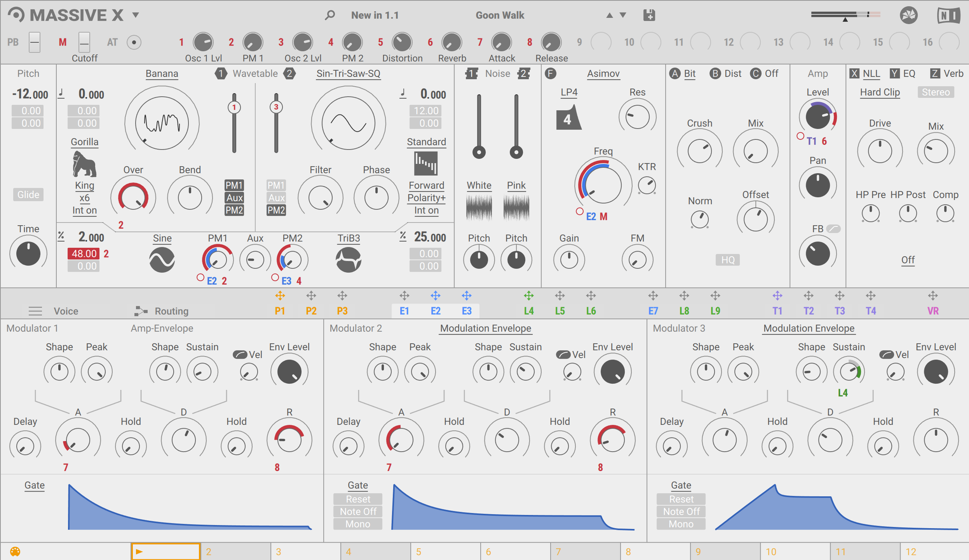Screen dimensions: 969x560
Task: Toggle the HQ button in Bit crusher
Action: [x=727, y=260]
